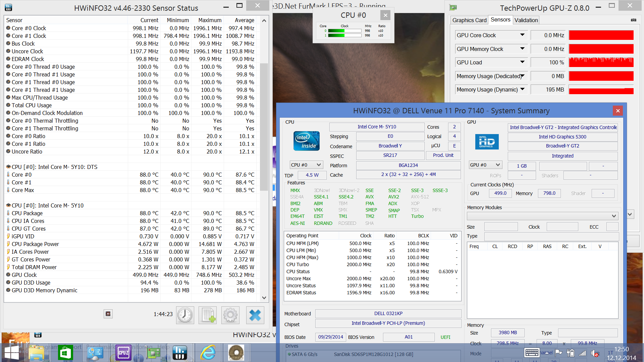Open the Validation tab in GPU-Z
This screenshot has height=362, width=644.
click(x=526, y=20)
